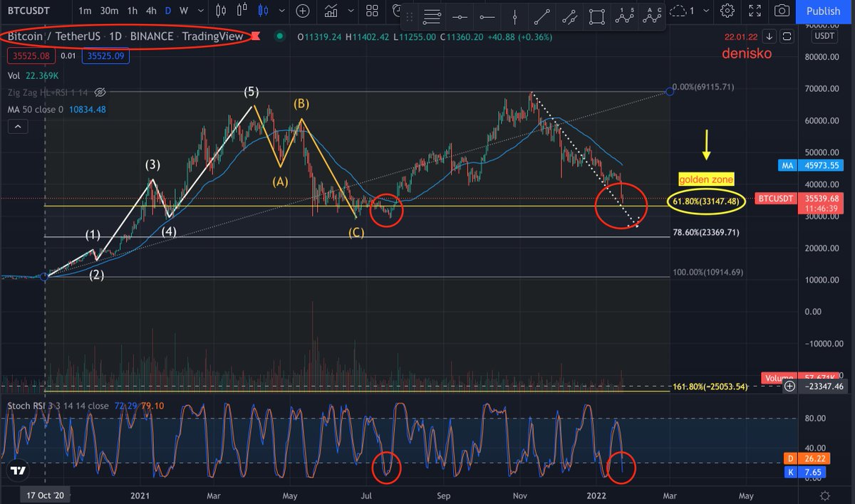Select the horizontal line drawing tool
The height and width of the screenshot is (504, 855).
(x=460, y=16)
